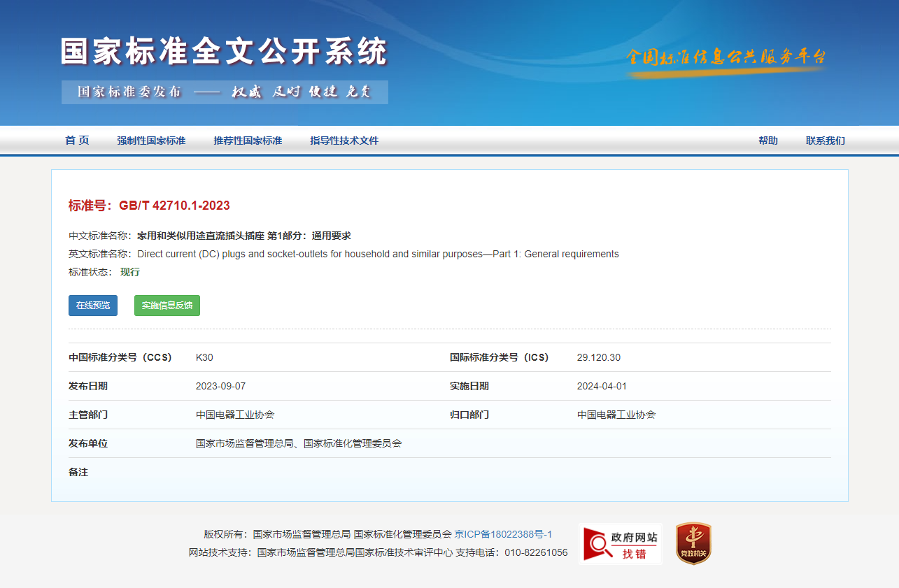The width and height of the screenshot is (899, 588).
Task: Select 指导性技术文件 in the navigation bar
Action: coord(344,141)
